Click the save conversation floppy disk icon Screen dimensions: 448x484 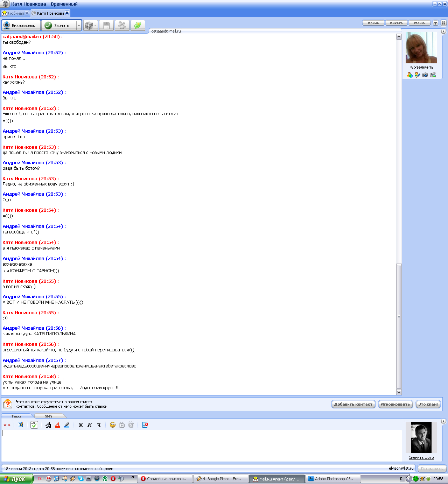tap(106, 26)
